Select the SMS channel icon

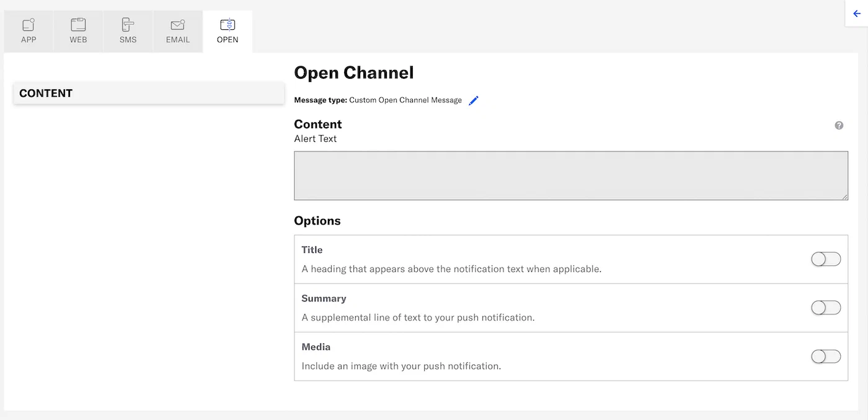click(128, 30)
